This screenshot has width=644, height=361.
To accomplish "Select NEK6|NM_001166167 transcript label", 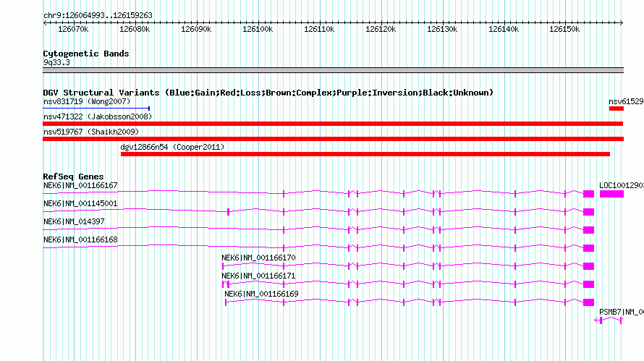I will coord(80,185).
